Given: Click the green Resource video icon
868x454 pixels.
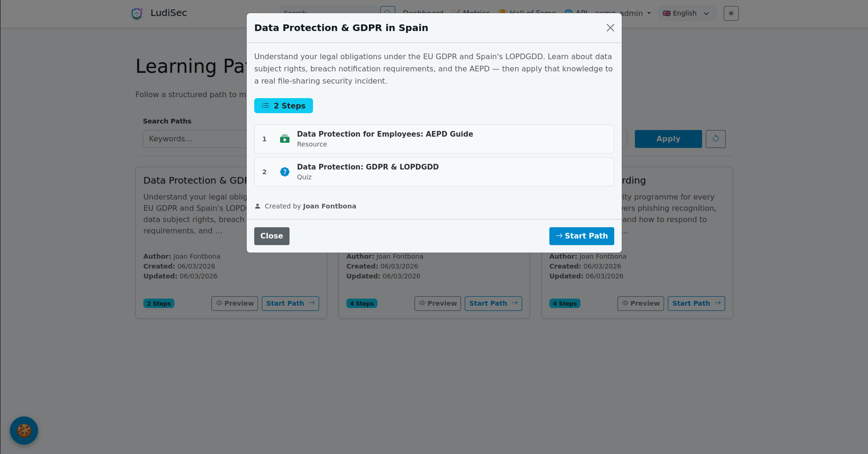Looking at the screenshot, I should [x=285, y=139].
